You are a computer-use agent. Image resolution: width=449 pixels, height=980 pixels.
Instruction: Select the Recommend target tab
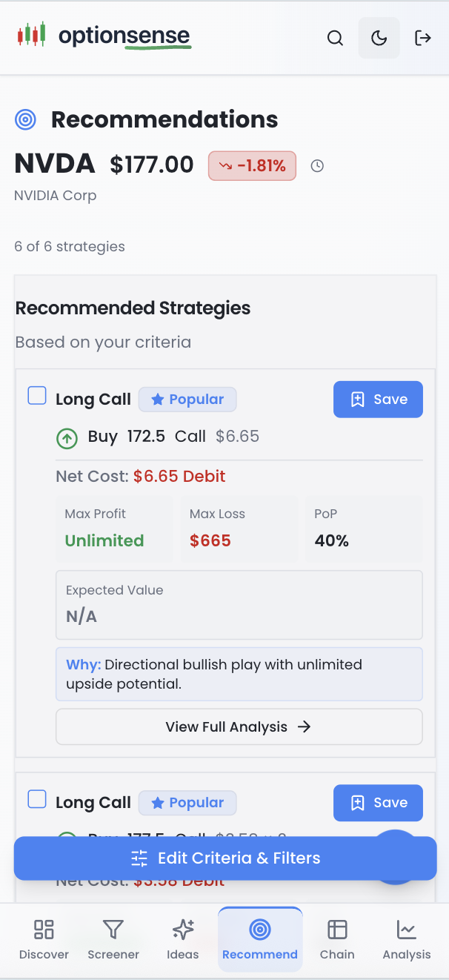(x=260, y=938)
